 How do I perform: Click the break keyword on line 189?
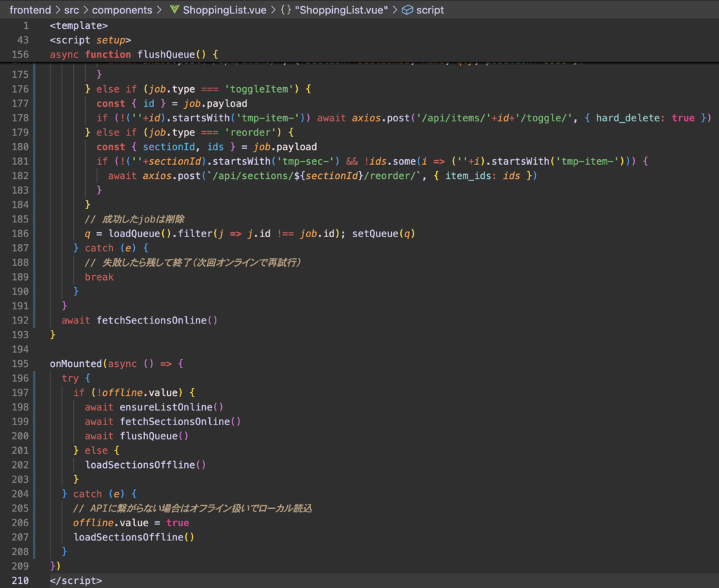point(99,277)
